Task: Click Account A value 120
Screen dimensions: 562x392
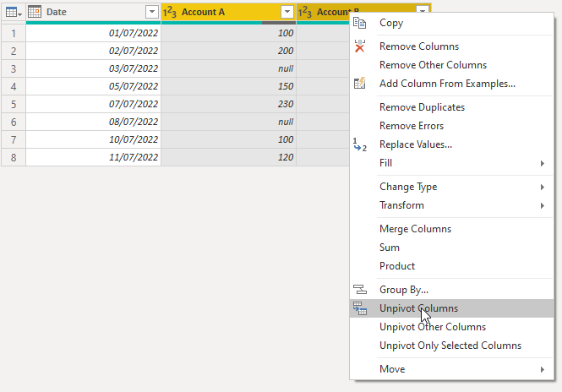Action: coord(228,157)
